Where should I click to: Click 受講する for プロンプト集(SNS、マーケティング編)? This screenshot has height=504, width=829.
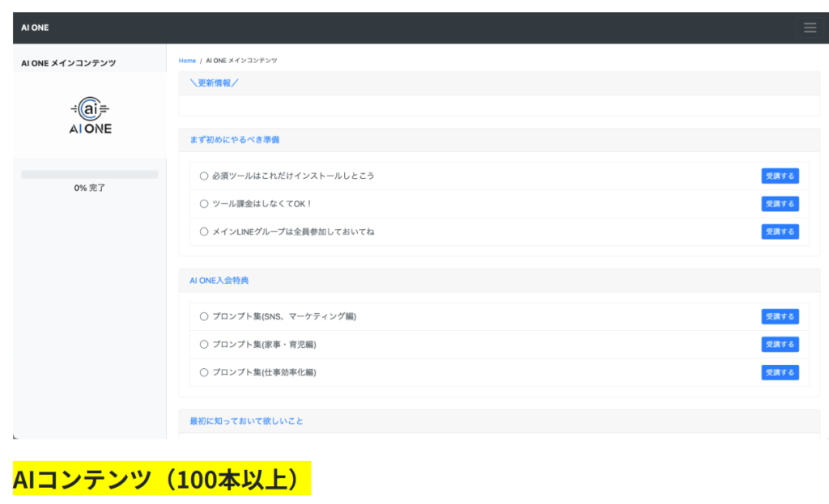coord(780,316)
